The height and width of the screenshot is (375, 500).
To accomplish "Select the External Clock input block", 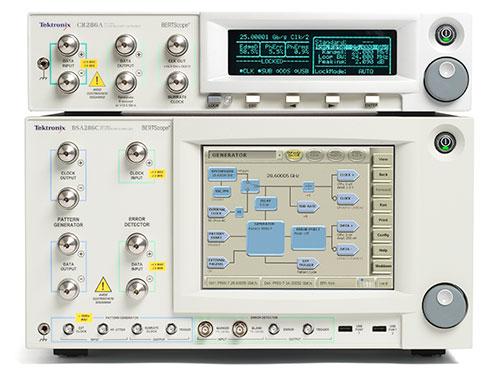I will click(219, 212).
